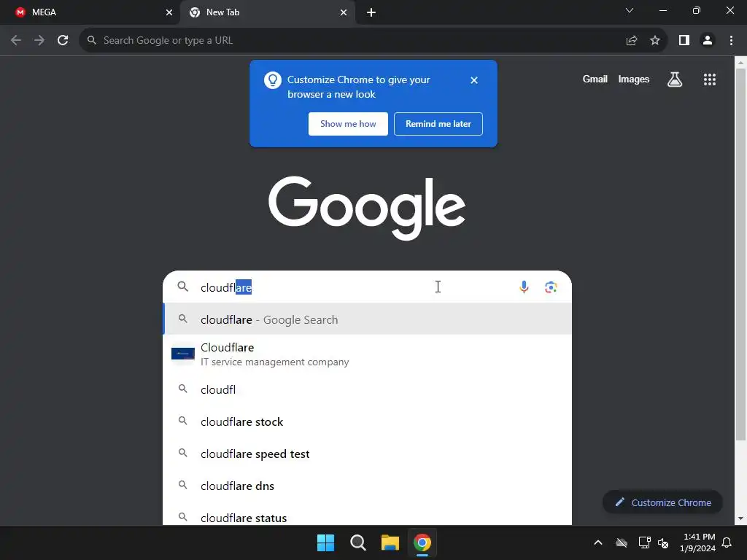The image size is (747, 560).
Task: Click the muted volume tray icon
Action: click(663, 542)
